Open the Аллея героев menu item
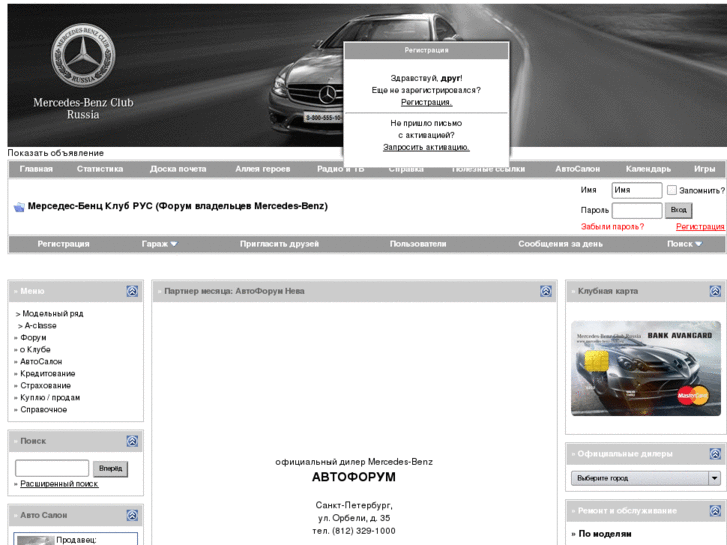 click(x=262, y=169)
